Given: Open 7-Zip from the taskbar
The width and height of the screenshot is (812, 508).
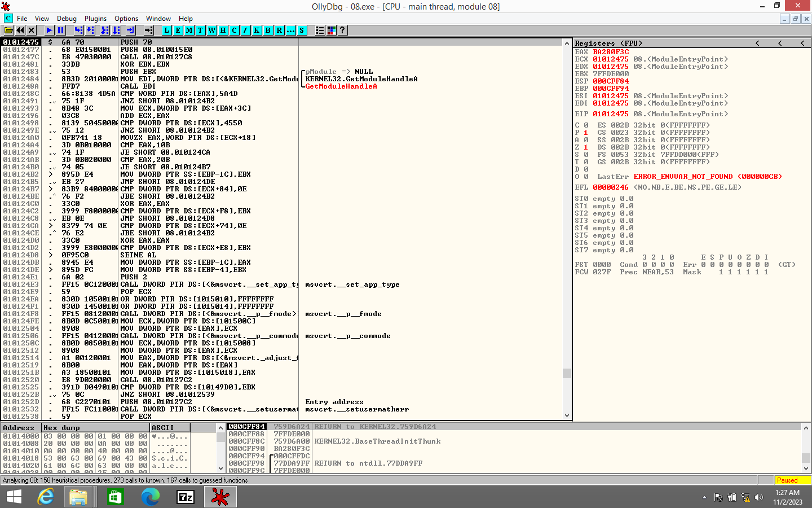Looking at the screenshot, I should point(186,497).
